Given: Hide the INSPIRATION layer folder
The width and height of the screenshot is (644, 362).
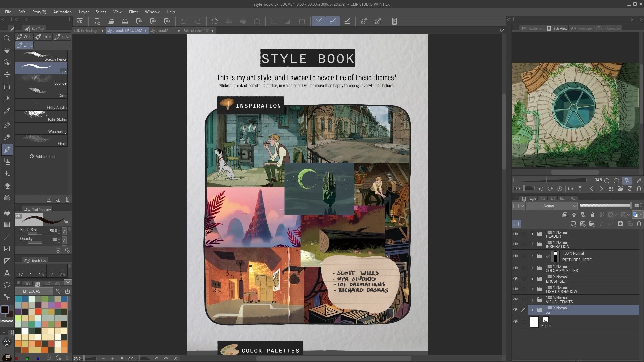Looking at the screenshot, I should point(516,244).
